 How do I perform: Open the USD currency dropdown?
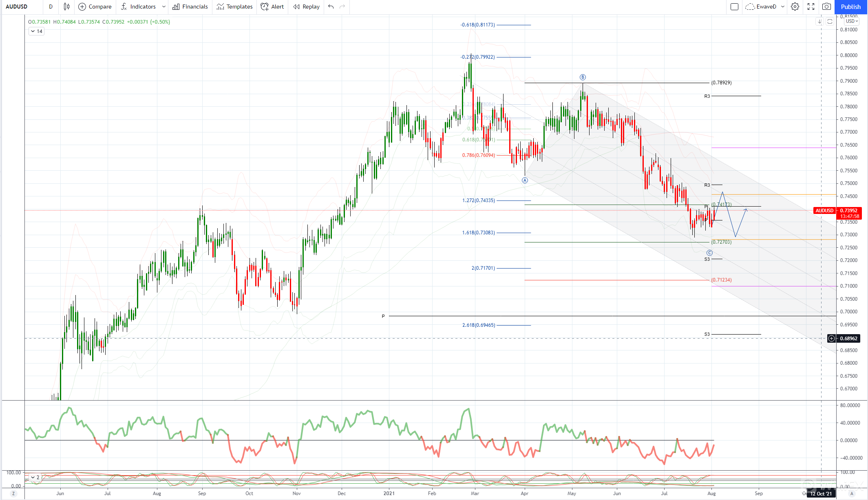[x=852, y=21]
